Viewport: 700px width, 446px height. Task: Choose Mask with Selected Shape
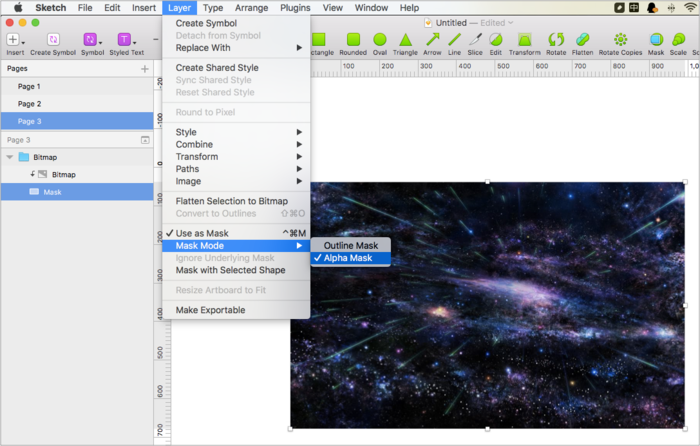click(236, 270)
